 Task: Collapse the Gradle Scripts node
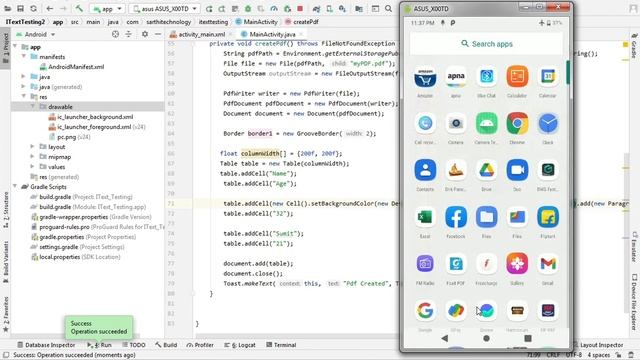pos(16,187)
